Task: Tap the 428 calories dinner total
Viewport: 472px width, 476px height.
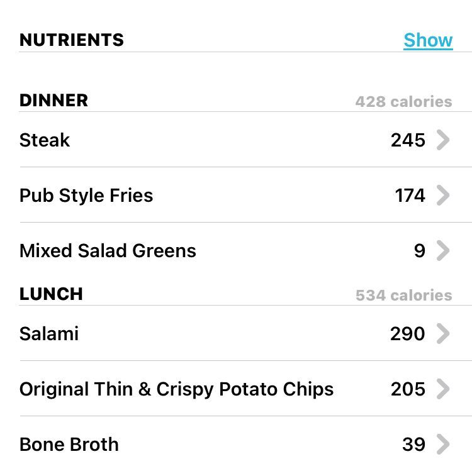Action: pyautogui.click(x=403, y=102)
